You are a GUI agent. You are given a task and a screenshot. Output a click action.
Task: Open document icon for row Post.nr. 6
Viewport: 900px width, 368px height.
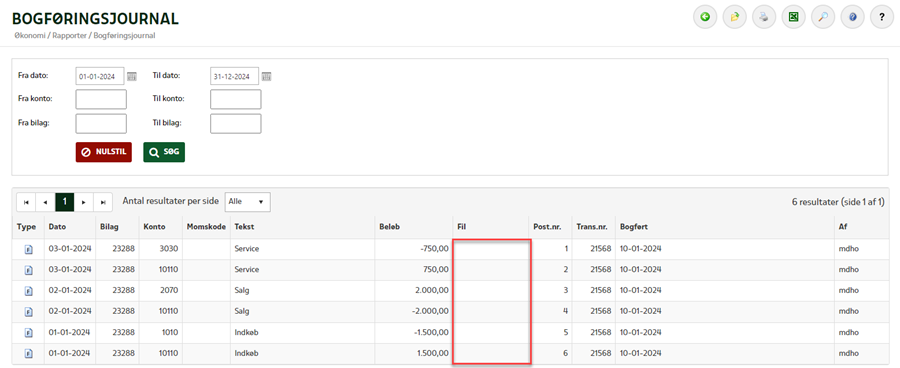[x=28, y=354]
